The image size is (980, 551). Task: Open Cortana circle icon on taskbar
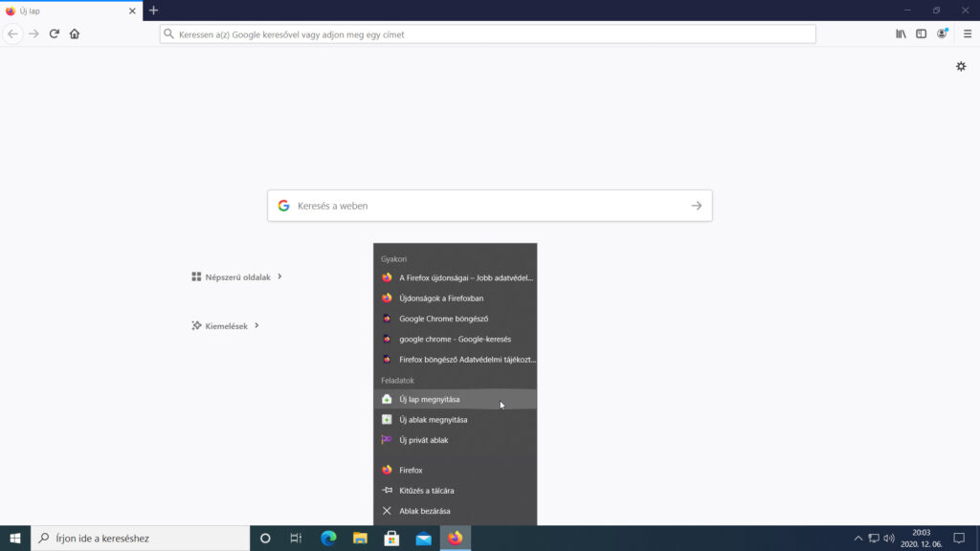(x=265, y=538)
